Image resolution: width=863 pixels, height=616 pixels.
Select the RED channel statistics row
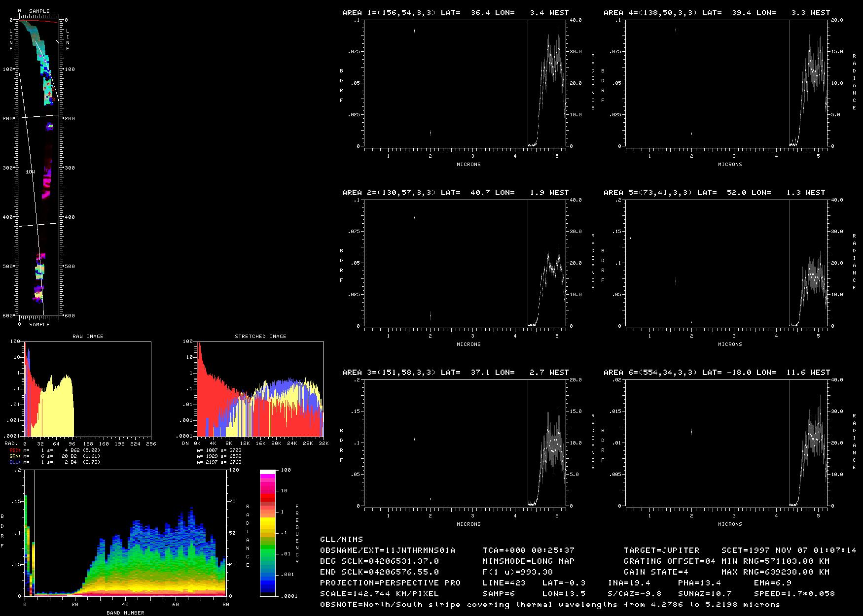(54, 450)
